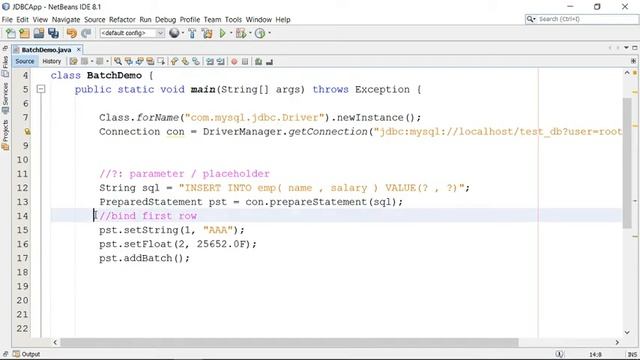This screenshot has width=640, height=360.
Task: Click vertical scrollbar down arrow
Action: (x=627, y=332)
